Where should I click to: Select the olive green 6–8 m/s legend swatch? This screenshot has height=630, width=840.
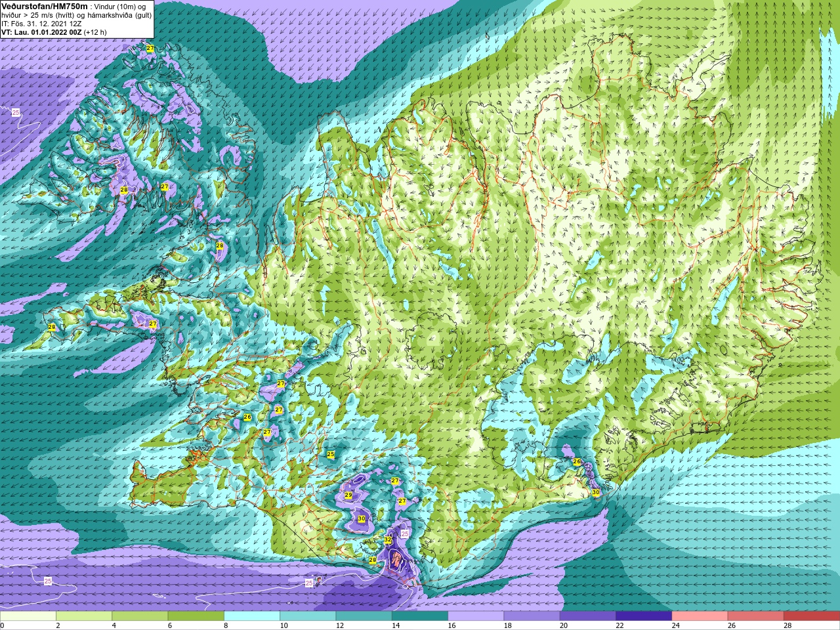pyautogui.click(x=196, y=616)
